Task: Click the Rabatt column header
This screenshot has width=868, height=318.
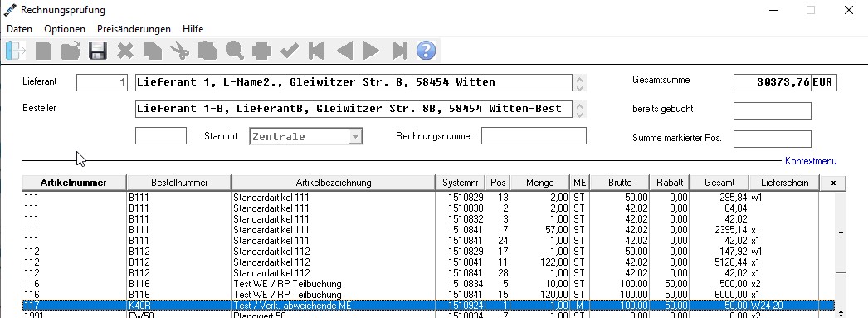Action: click(670, 183)
